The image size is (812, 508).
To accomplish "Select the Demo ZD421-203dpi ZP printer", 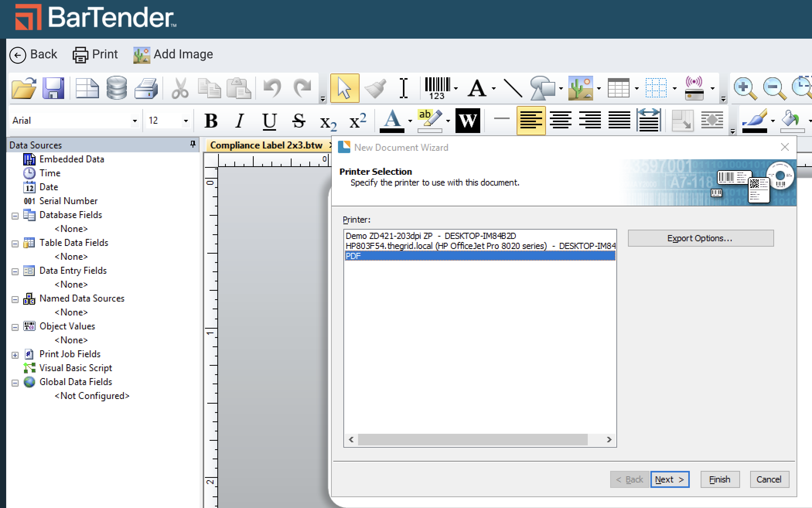I will (430, 236).
